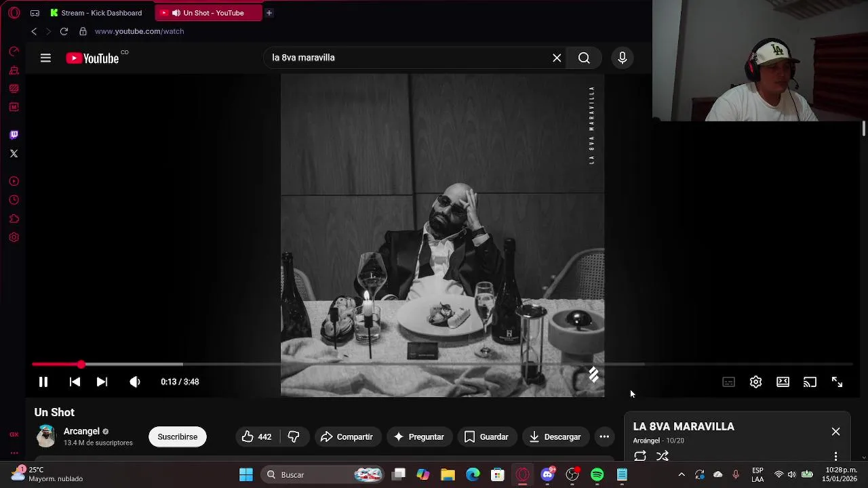The height and width of the screenshot is (488, 868).
Task: Skip to the next video
Action: click(102, 382)
